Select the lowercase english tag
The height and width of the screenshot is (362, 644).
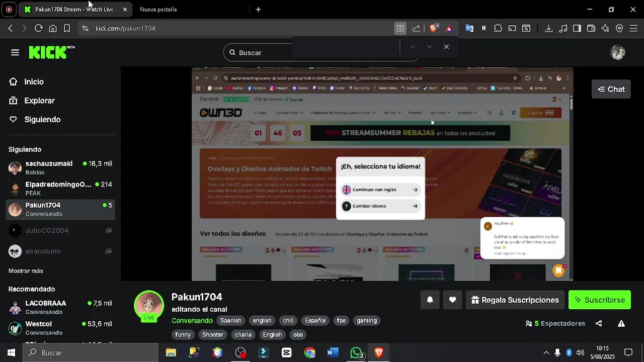point(262,320)
